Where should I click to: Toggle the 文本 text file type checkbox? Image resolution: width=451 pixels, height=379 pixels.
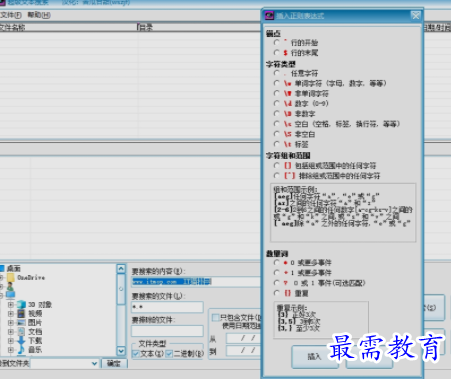coord(136,354)
